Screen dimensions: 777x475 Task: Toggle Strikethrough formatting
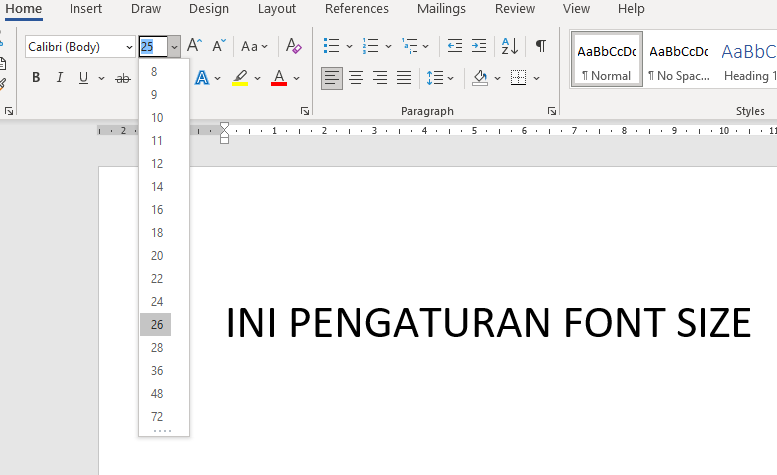point(122,78)
